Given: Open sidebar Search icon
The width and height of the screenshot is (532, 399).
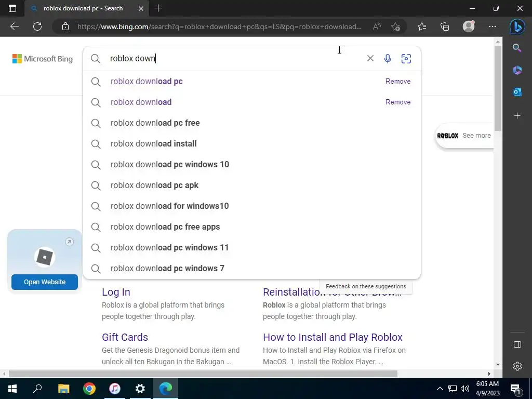Looking at the screenshot, I should pos(517,48).
